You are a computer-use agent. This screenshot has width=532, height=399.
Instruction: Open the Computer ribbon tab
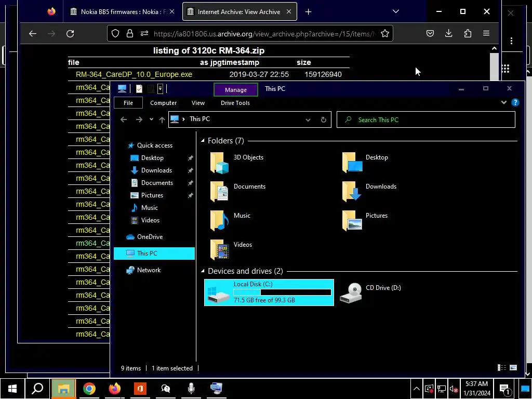[x=163, y=103]
